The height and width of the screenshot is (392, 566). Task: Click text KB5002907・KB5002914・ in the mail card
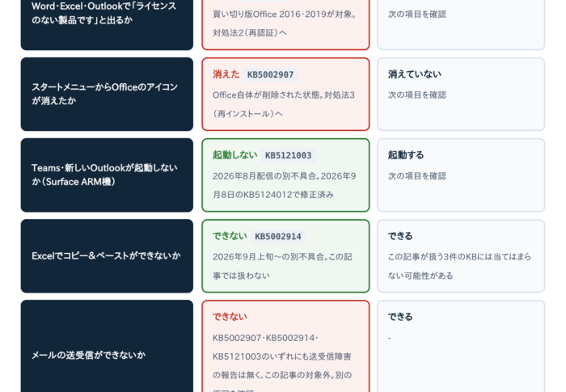click(265, 338)
